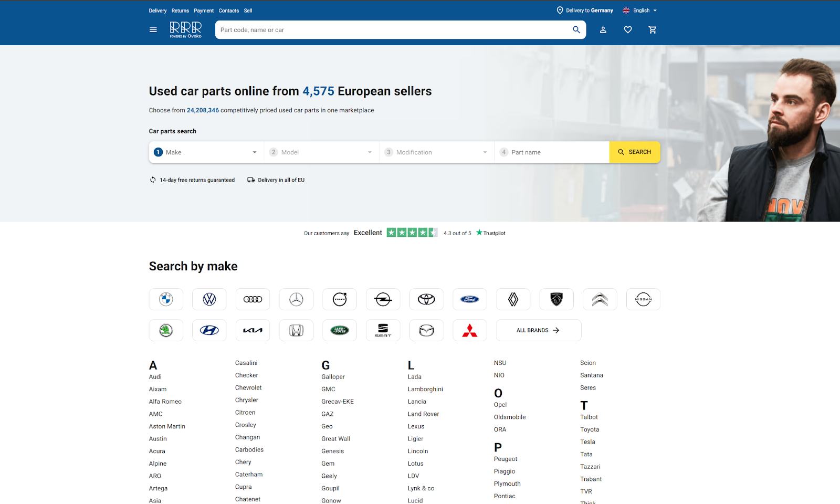Select the Volkswagen brand logo
The height and width of the screenshot is (504, 840).
tap(209, 299)
